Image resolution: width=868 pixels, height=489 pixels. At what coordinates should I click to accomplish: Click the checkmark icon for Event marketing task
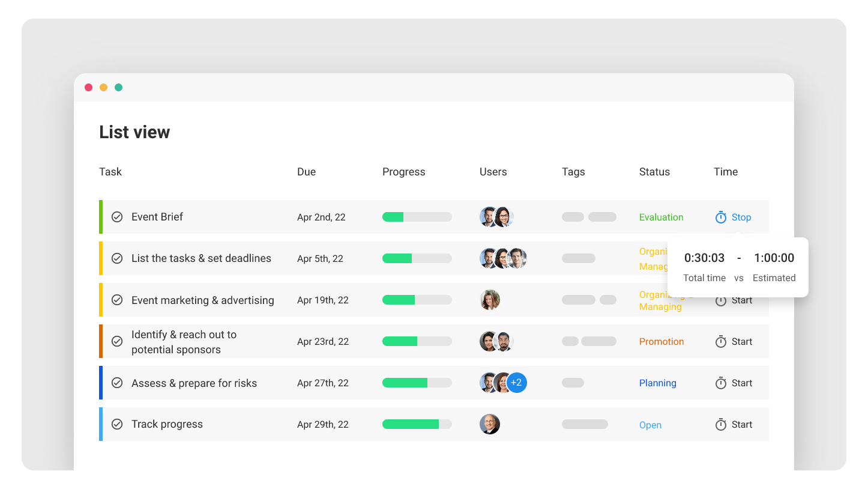coord(117,300)
